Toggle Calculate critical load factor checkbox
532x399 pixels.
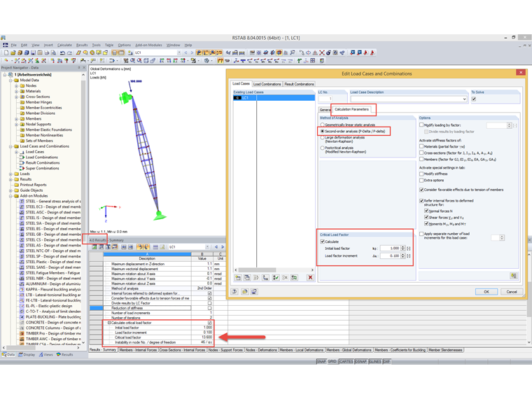point(323,241)
